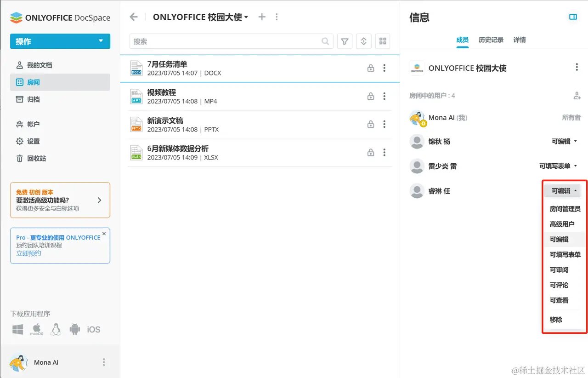Select 可填写表单 in role list

pyautogui.click(x=565, y=254)
